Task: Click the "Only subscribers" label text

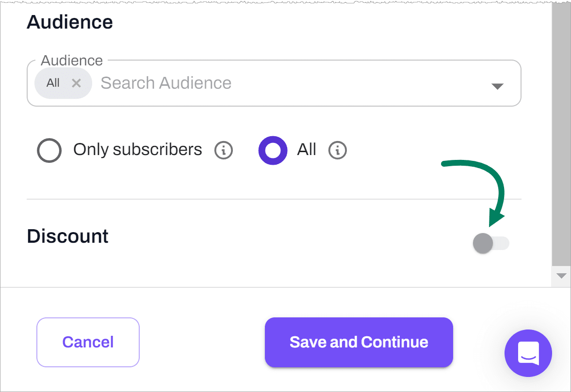Action: (137, 150)
